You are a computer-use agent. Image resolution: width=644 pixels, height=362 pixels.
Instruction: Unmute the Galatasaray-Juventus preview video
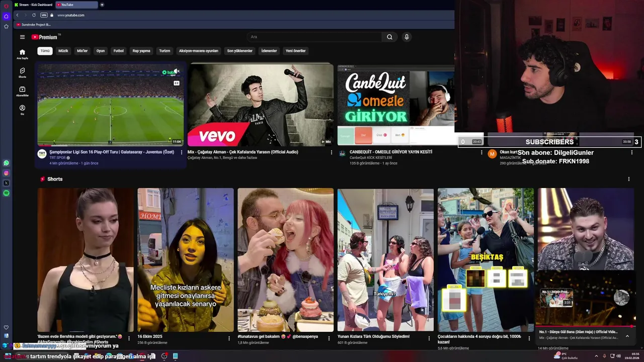click(x=177, y=72)
